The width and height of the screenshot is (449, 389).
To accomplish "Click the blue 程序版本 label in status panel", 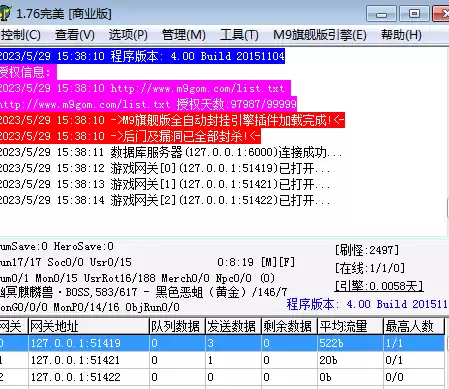I will (367, 304).
